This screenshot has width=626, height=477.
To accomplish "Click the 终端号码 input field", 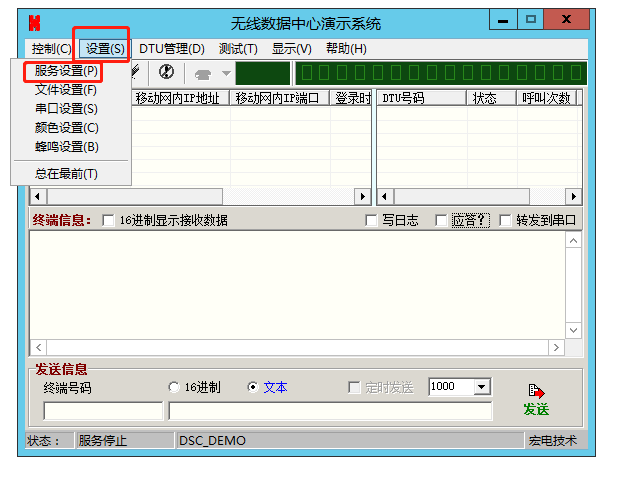I will tap(103, 411).
